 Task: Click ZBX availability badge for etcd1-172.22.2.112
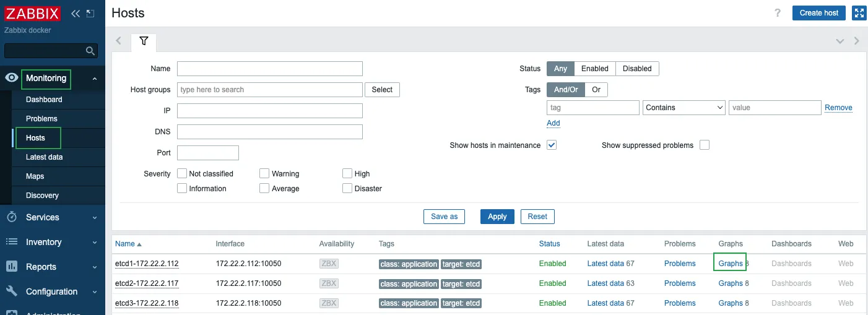[x=329, y=264]
